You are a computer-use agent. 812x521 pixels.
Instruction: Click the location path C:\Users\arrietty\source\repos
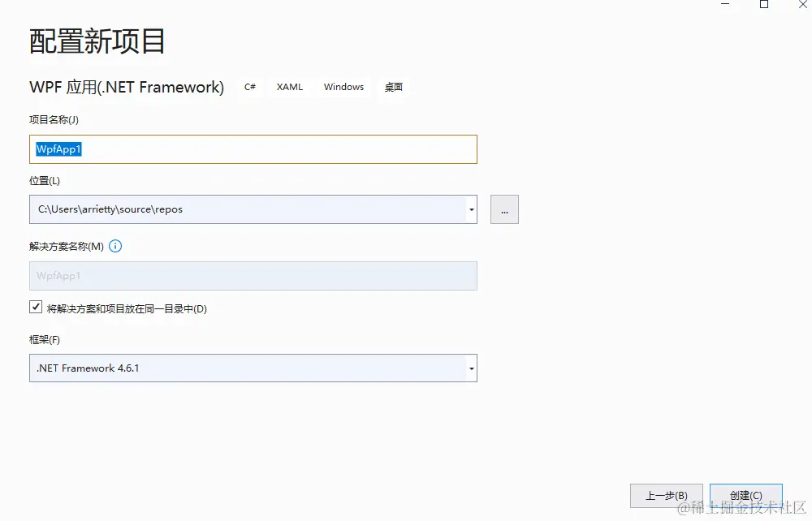coord(110,209)
